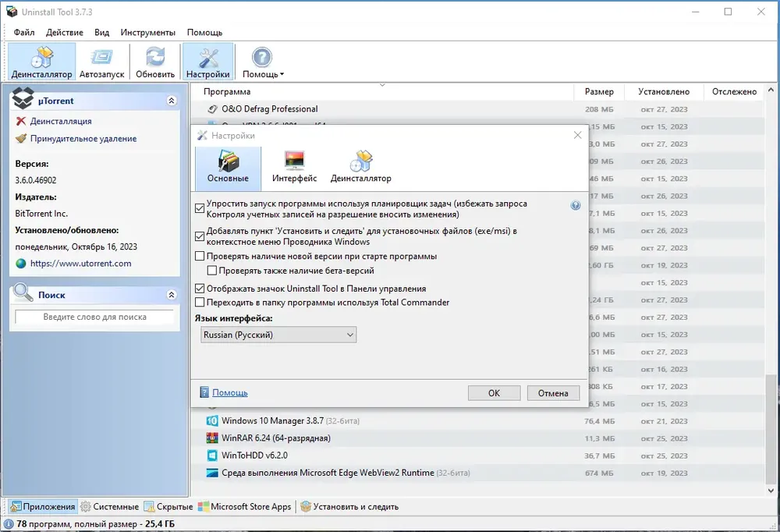Screen dimensions: 780x532
Task: Switch to the Системные tab
Action: 111,506
